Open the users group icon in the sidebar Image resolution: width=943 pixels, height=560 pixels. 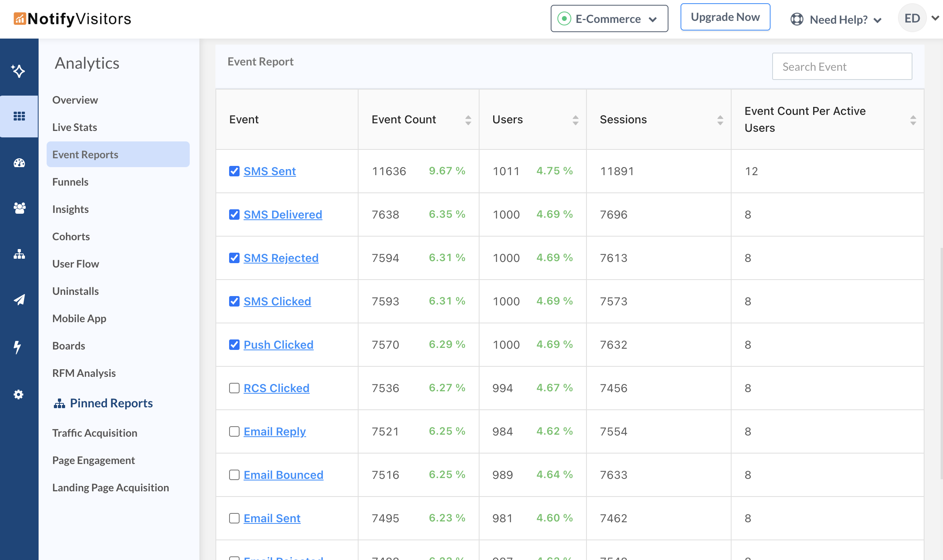19,208
